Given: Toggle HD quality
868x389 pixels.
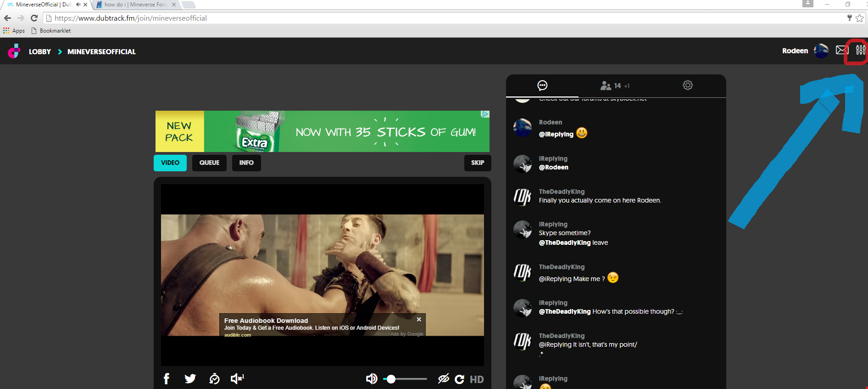Looking at the screenshot, I should tap(477, 379).
